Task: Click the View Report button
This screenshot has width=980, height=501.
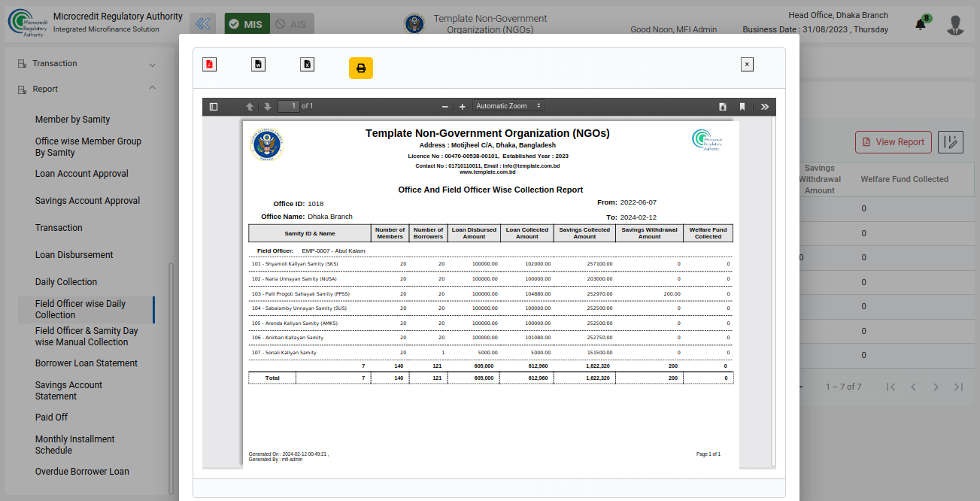Action: [894, 142]
